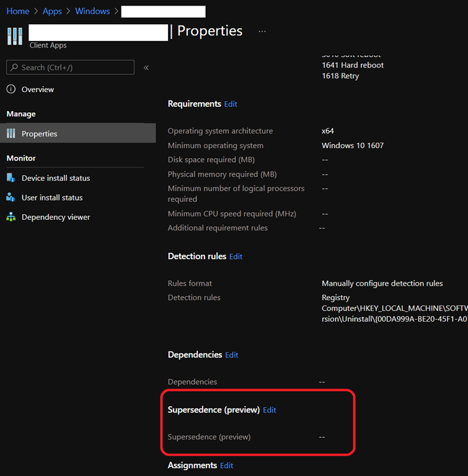Edit the Requirements section

click(x=231, y=104)
